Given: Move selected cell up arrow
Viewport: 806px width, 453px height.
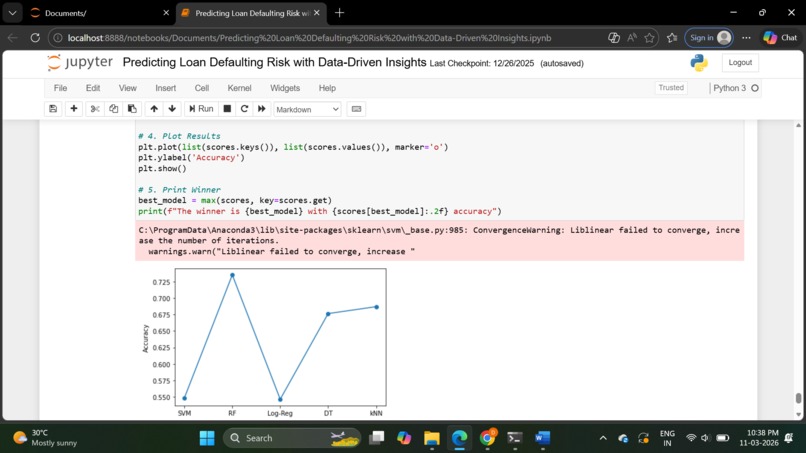Looking at the screenshot, I should tap(154, 109).
